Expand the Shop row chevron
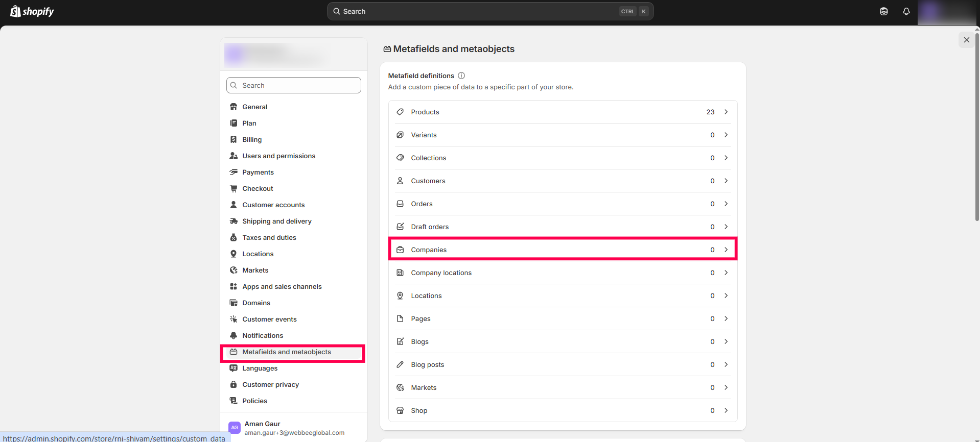This screenshot has height=442, width=980. point(726,410)
